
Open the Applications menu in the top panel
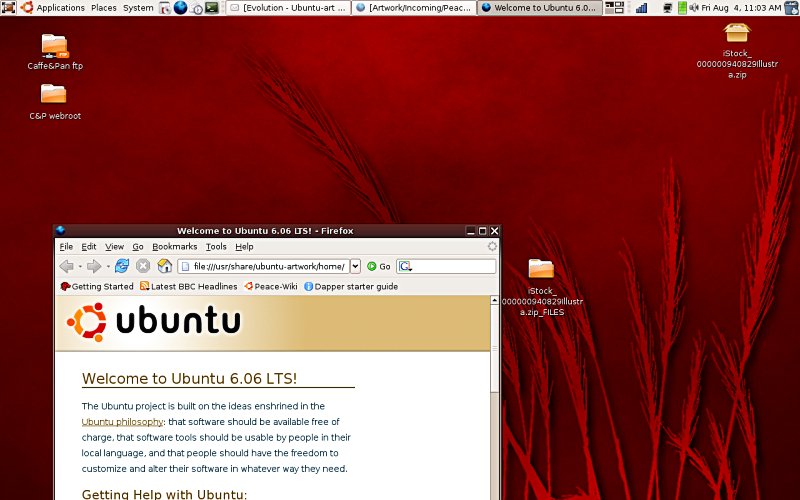coord(60,8)
